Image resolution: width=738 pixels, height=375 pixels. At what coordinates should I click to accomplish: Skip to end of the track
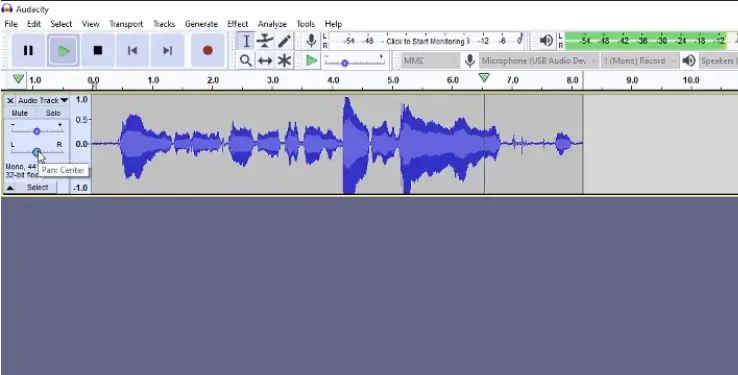point(168,50)
